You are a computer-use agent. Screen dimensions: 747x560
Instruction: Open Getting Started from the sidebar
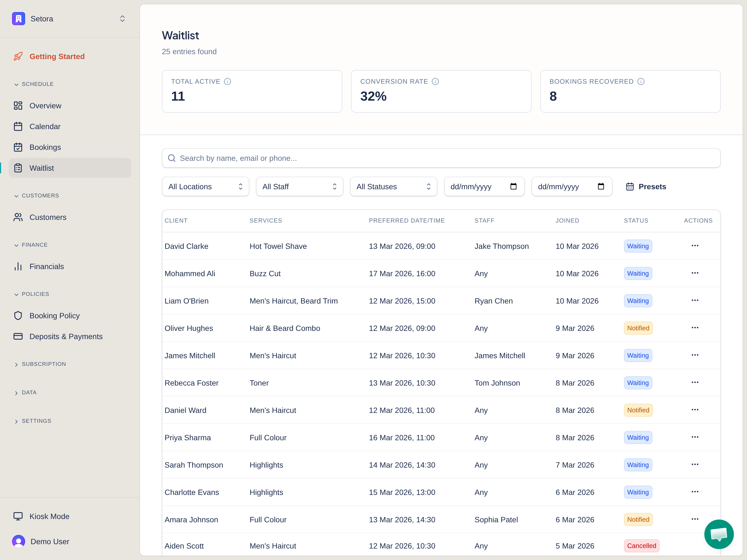coord(57,56)
